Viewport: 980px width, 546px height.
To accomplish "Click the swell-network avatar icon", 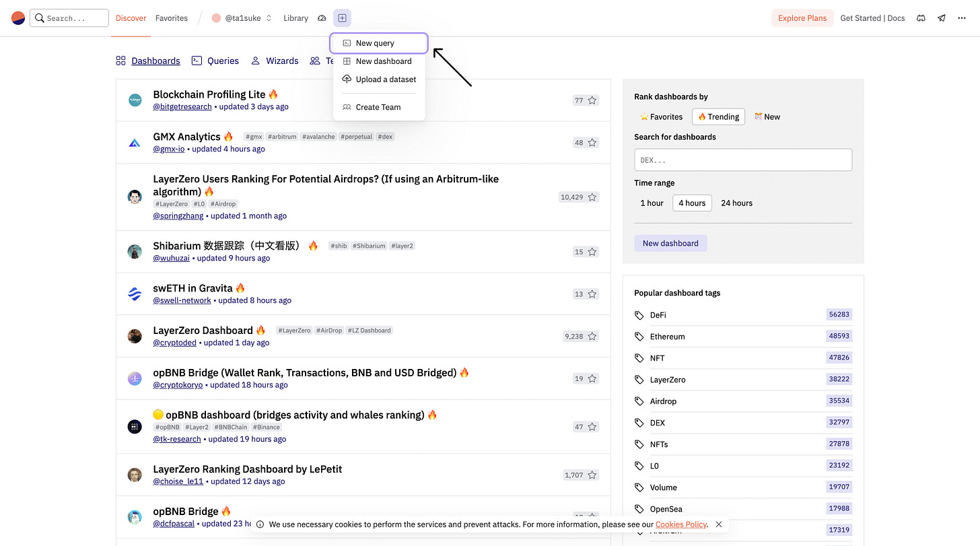I will coord(135,294).
